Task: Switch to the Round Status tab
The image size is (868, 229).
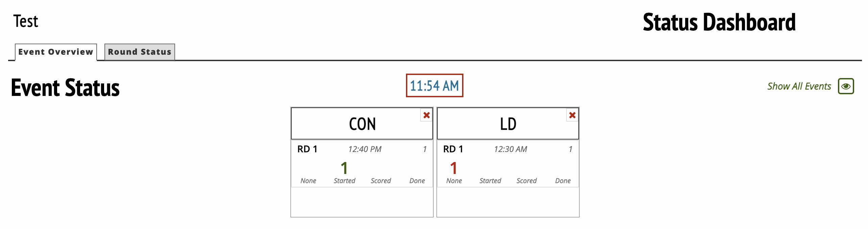Action: pyautogui.click(x=140, y=52)
